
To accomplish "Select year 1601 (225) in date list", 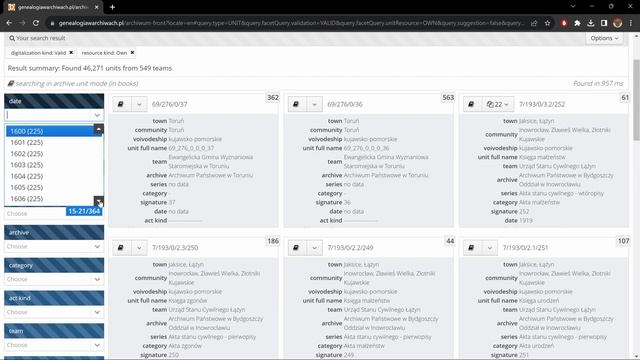I will (x=50, y=142).
